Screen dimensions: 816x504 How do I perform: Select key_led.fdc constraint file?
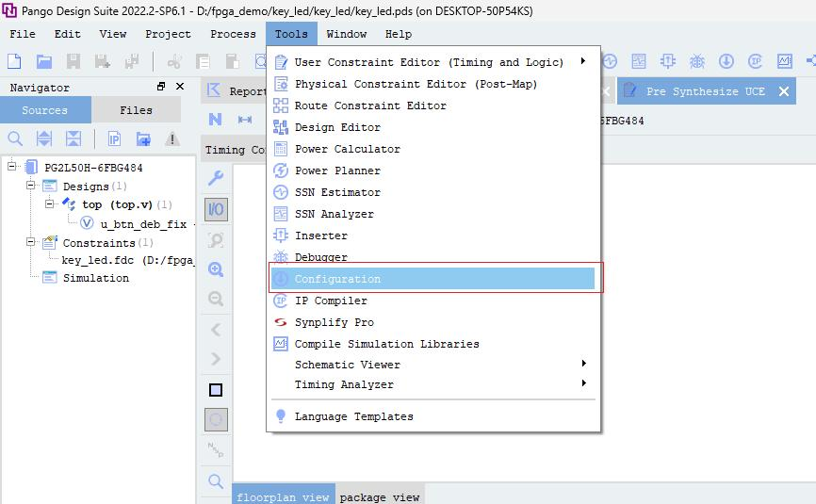pyautogui.click(x=127, y=260)
